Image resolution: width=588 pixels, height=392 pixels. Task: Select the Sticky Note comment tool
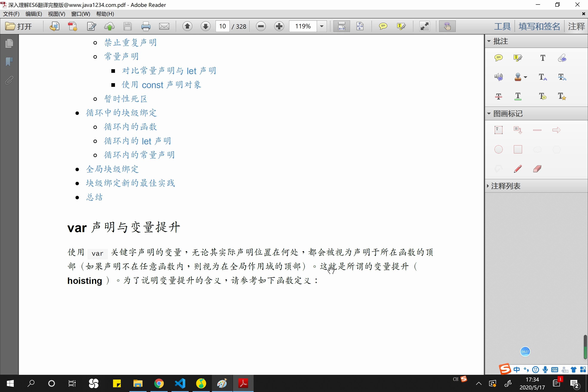click(x=499, y=58)
